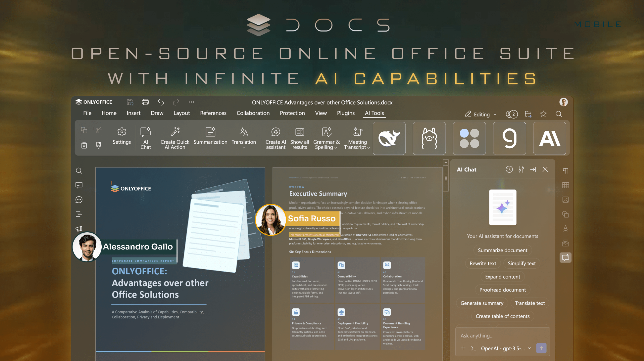Screen dimensions: 644x361
Task: Open more options ellipsis in title bar
Action: pyautogui.click(x=191, y=102)
